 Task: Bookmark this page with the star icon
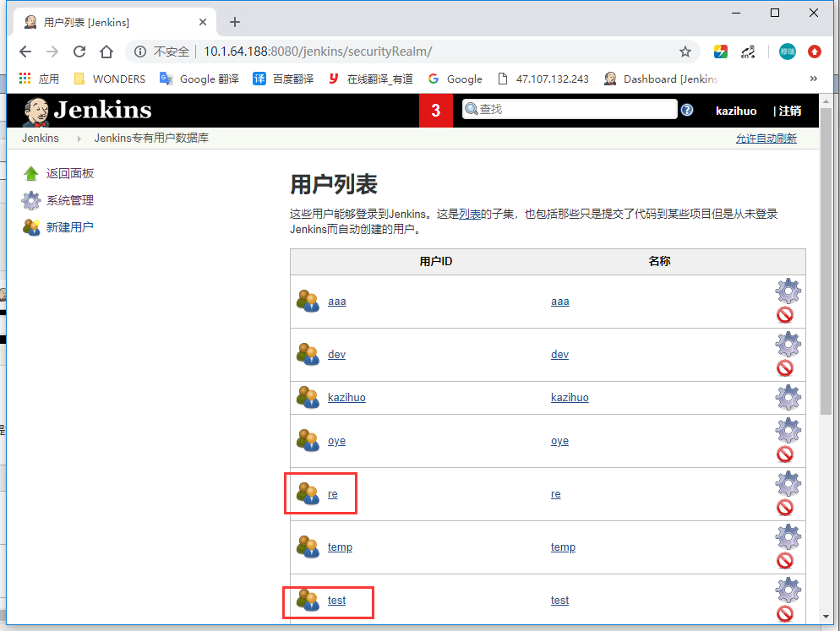pos(685,52)
